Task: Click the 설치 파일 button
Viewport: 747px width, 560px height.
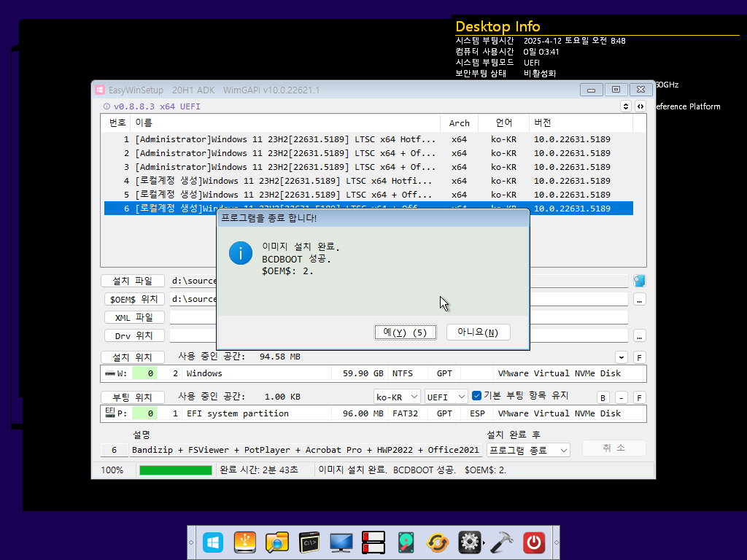Action: point(133,281)
